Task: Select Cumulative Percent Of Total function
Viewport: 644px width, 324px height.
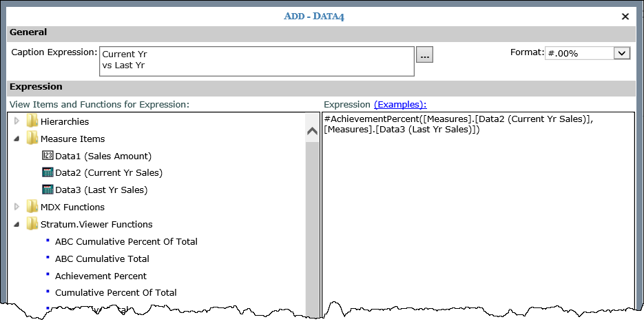Action: [x=116, y=292]
